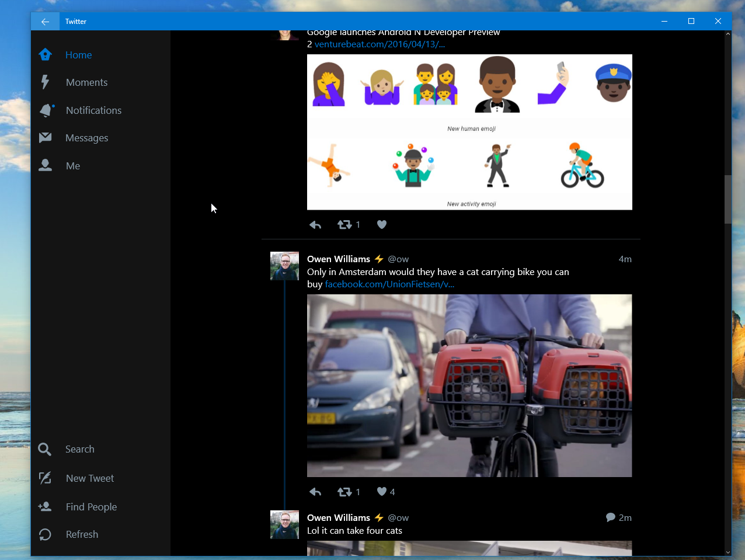Image resolution: width=745 pixels, height=560 pixels.
Task: Click the Refresh label
Action: point(82,534)
